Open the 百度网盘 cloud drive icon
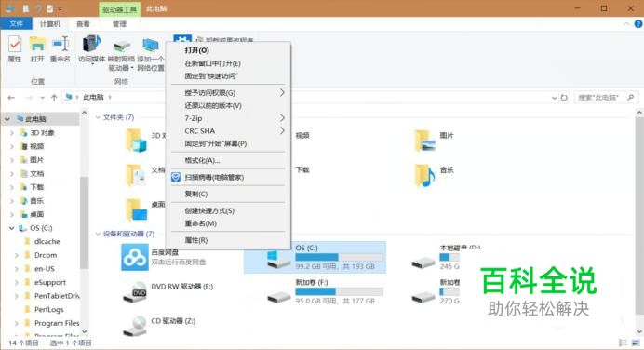The image size is (644, 350). click(134, 257)
